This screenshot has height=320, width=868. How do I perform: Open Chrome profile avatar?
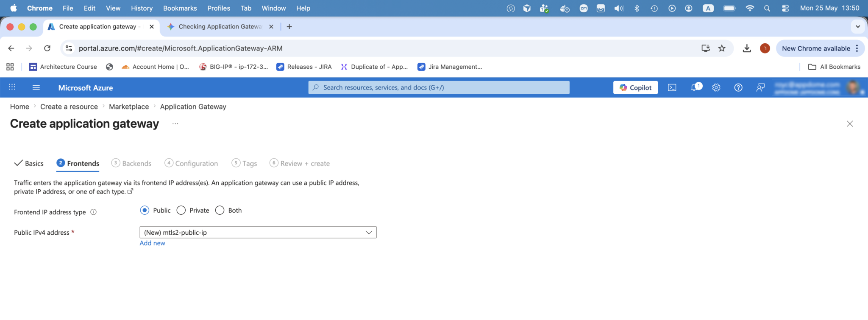point(765,48)
